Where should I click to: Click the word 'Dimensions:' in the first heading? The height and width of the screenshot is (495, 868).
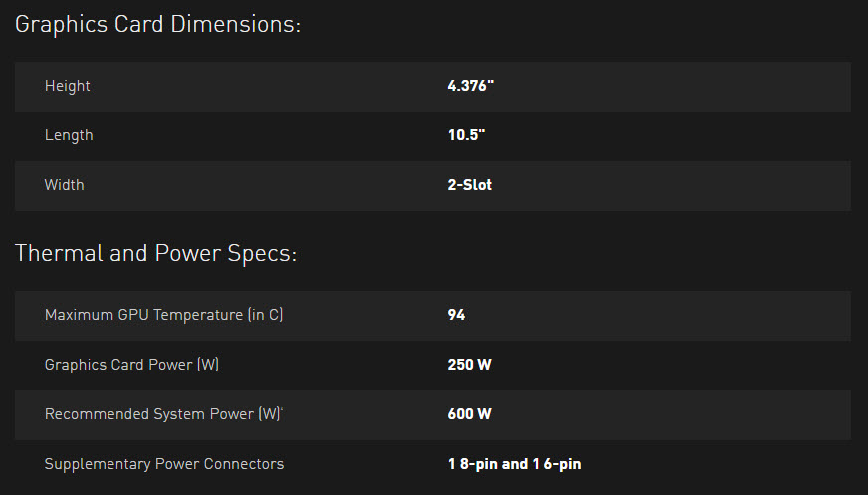point(236,25)
